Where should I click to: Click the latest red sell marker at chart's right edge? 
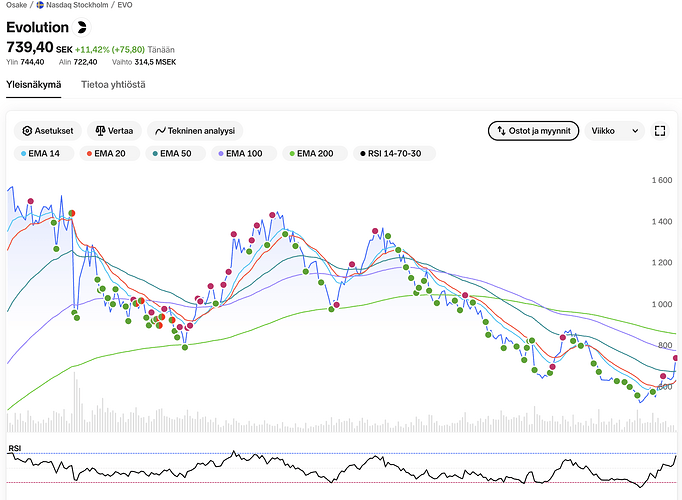(676, 358)
